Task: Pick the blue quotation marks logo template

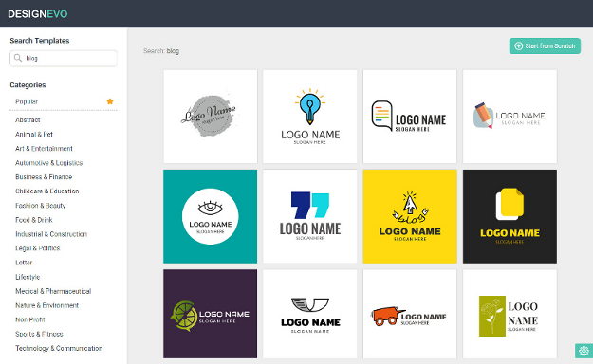Action: point(309,216)
